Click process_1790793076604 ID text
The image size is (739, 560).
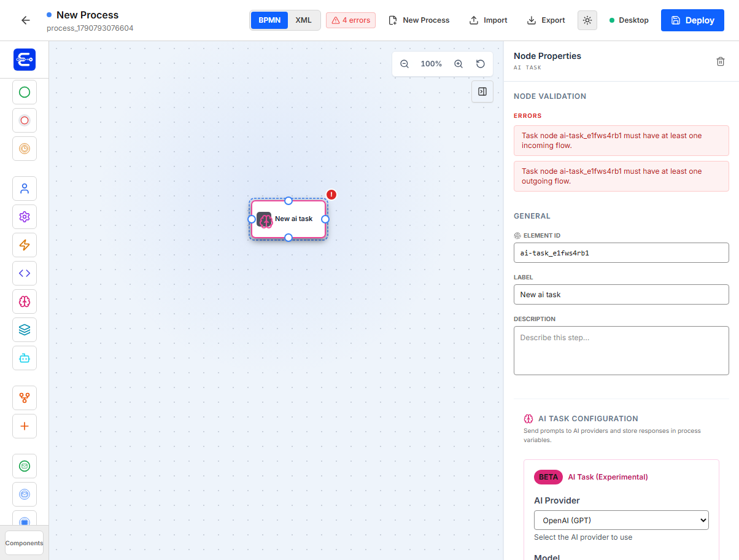pyautogui.click(x=90, y=28)
